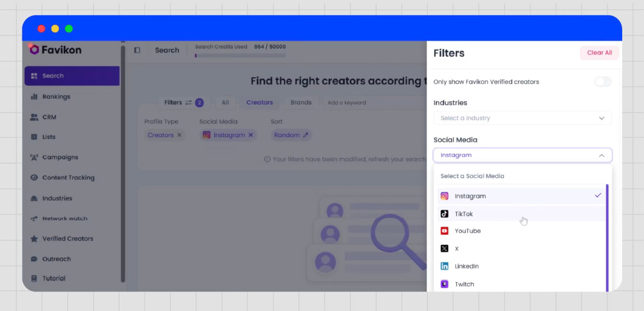Open Content Tracking in the sidebar
This screenshot has width=644, height=311.
(x=72, y=177)
